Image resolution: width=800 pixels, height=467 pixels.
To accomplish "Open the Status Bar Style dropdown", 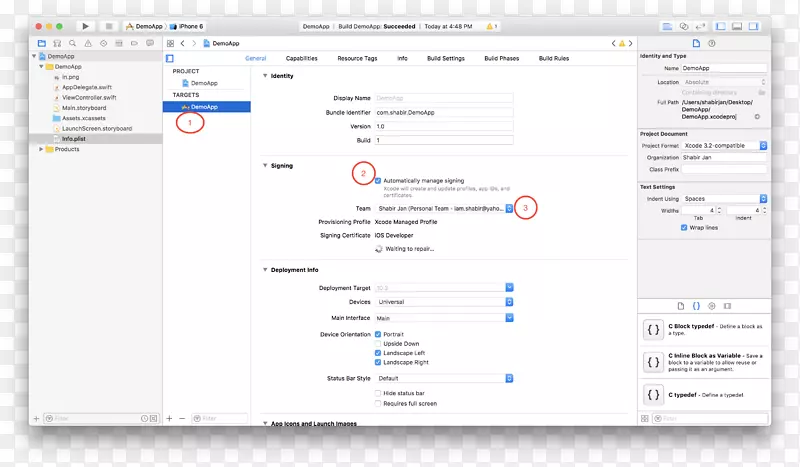I will [x=444, y=378].
